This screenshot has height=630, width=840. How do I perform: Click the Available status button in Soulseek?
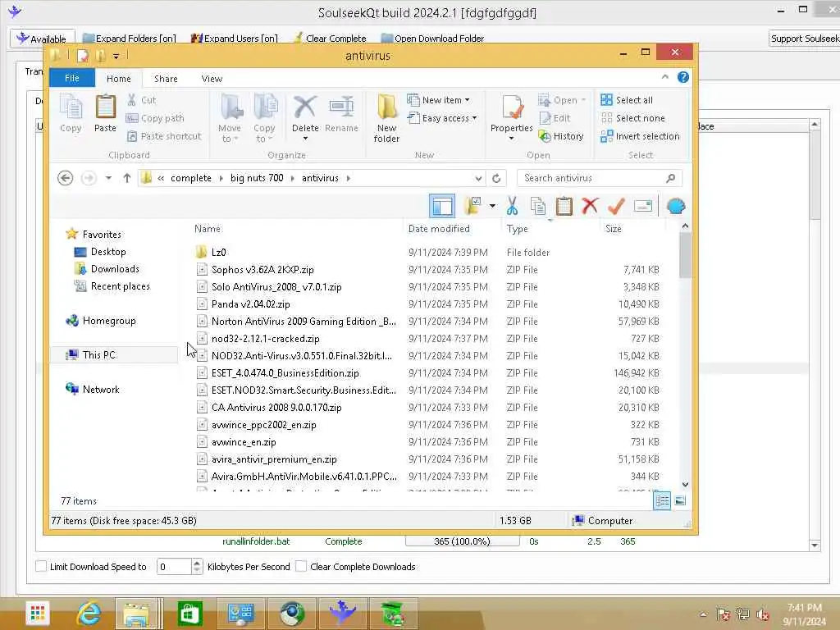(43, 39)
